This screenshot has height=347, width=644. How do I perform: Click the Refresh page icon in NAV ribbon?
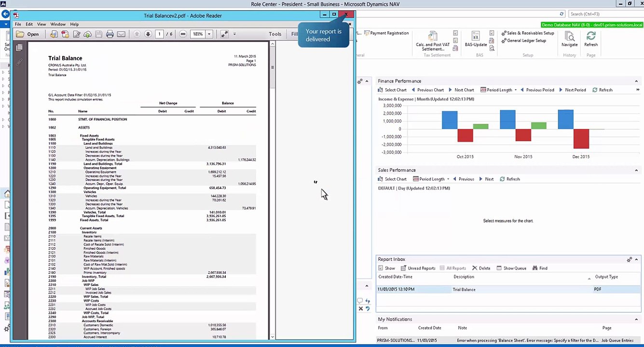(x=591, y=39)
